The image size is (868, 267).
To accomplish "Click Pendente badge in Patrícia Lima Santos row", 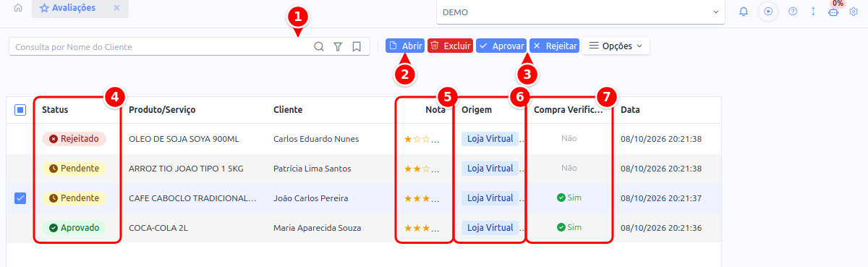I will (74, 168).
